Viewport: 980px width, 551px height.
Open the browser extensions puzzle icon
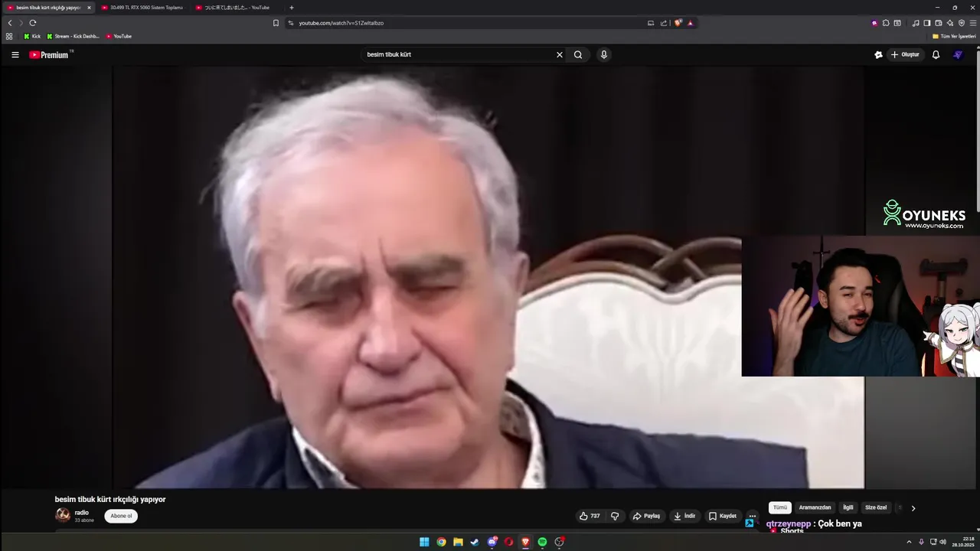pyautogui.click(x=886, y=23)
